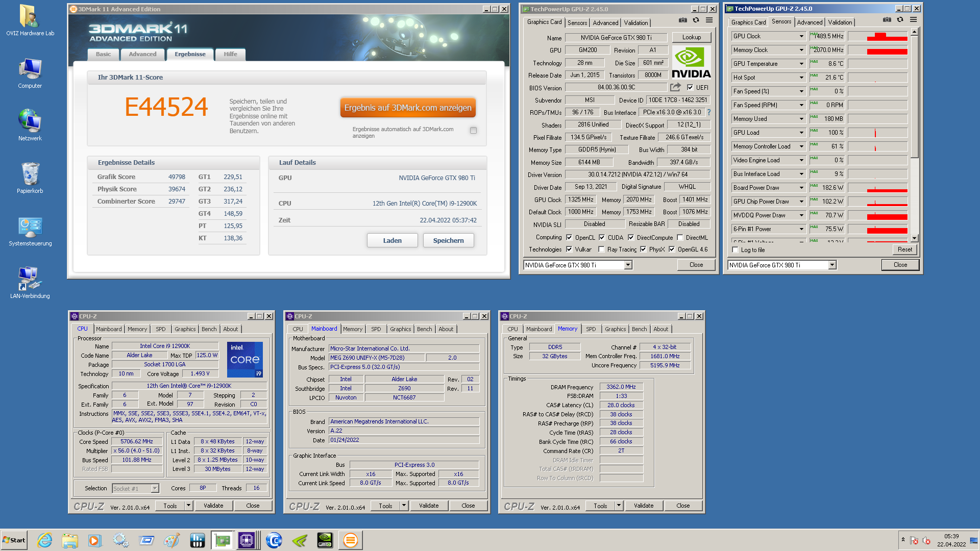Click the GPU Clock sensor graph
The height and width of the screenshot is (551, 980).
click(877, 36)
